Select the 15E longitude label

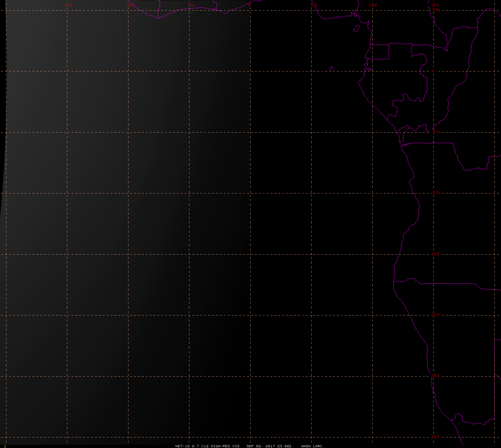coord(435,5)
